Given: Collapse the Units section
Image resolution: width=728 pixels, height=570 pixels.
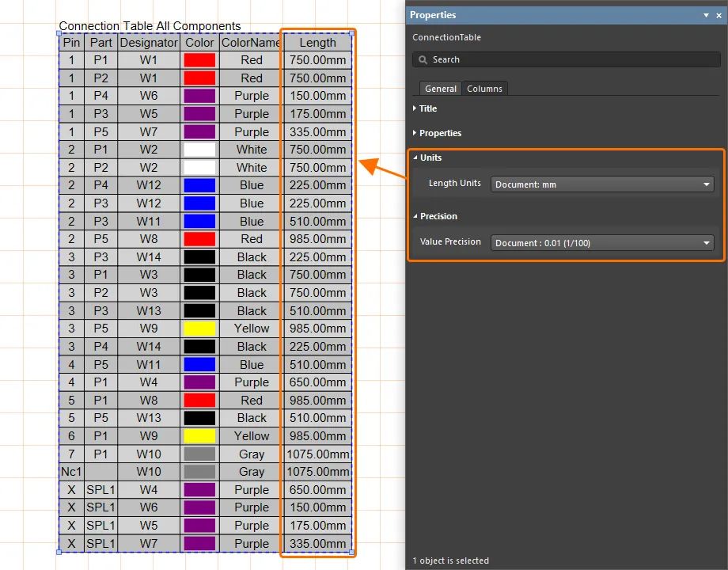Looking at the screenshot, I should pos(430,158).
